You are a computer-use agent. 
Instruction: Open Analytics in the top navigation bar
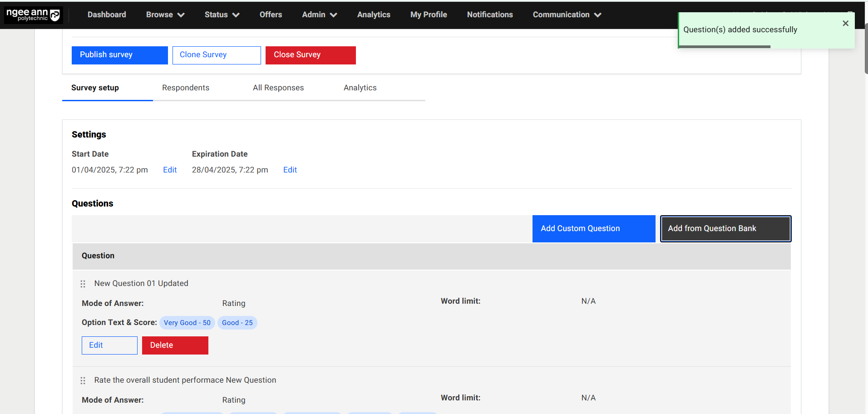[373, 15]
